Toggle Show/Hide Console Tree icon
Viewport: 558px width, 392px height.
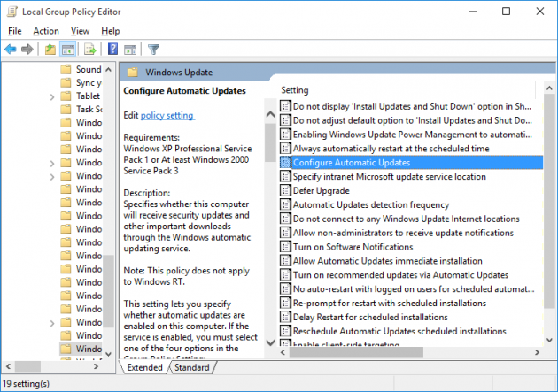tap(67, 49)
